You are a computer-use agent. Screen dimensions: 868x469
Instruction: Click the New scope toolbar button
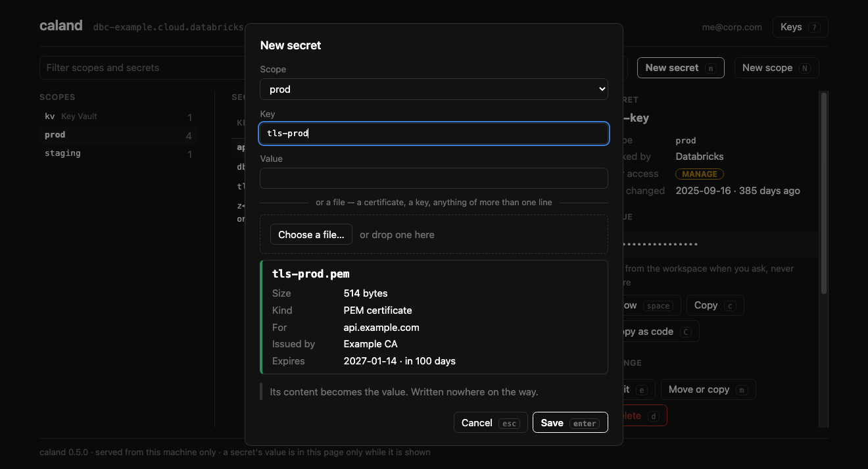(x=777, y=68)
